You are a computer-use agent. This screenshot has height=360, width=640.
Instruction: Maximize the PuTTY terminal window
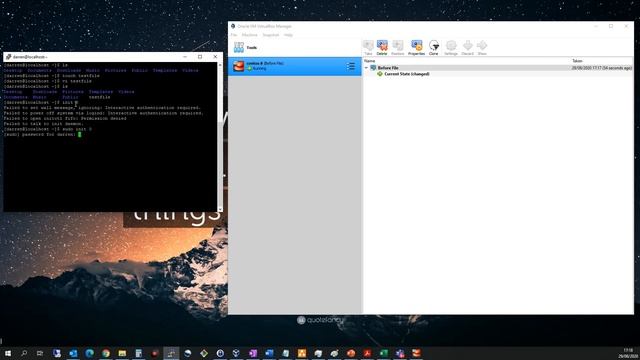tap(200, 57)
